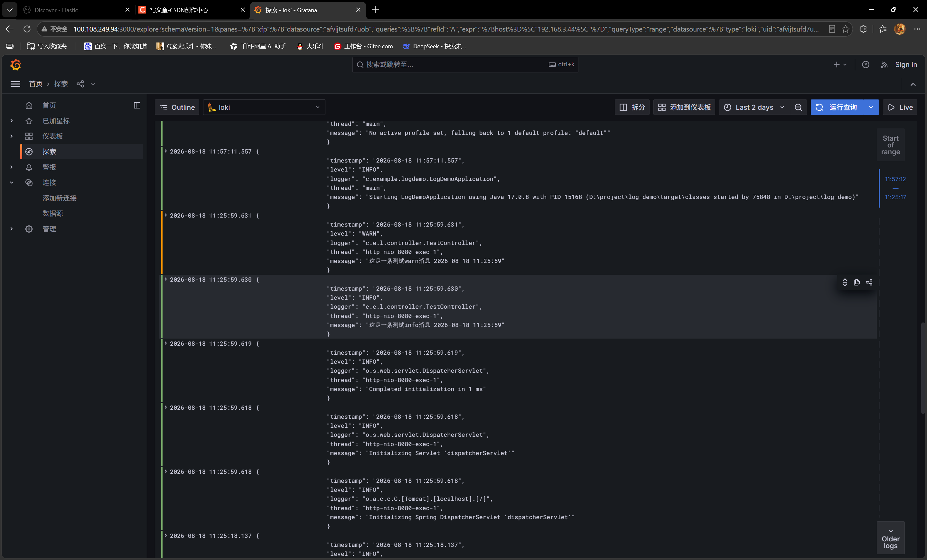The image size is (927, 560).
Task: Open the browser favorites list icon
Action: (882, 29)
